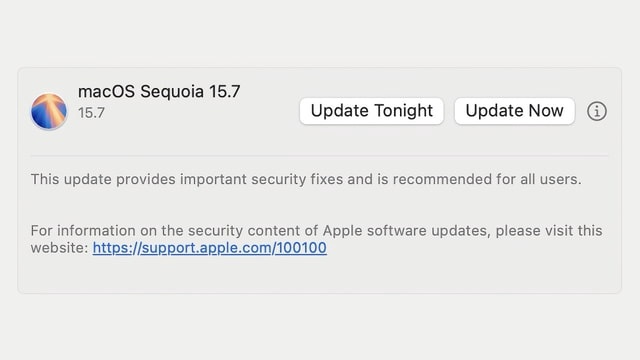Click the macOS Sequoia round logo icon

coord(49,111)
